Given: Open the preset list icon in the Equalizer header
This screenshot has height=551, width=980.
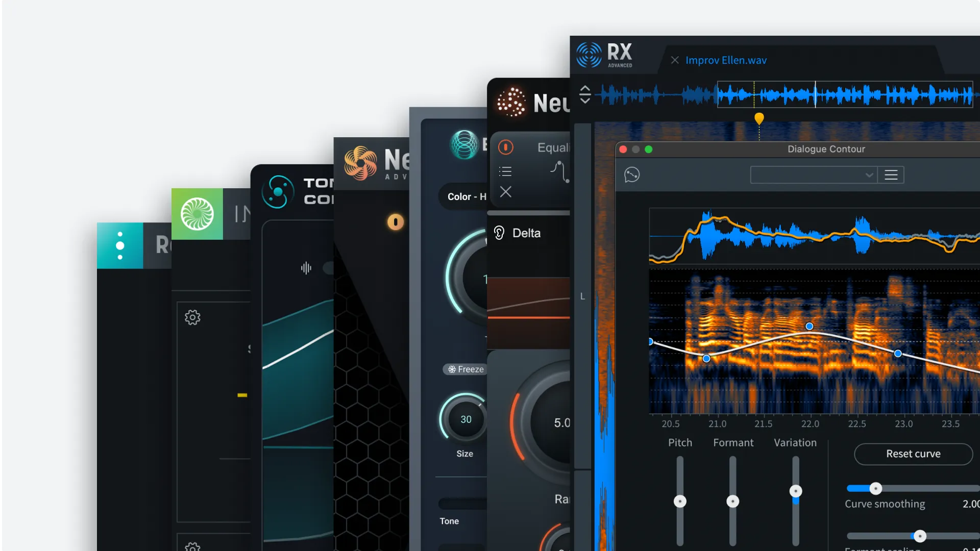Looking at the screenshot, I should (505, 171).
